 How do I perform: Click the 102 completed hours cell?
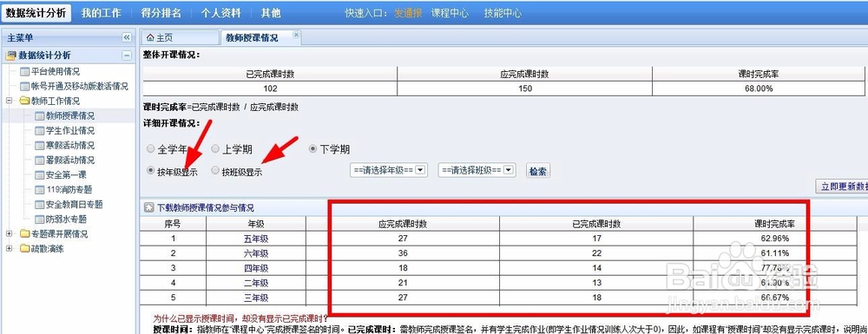[x=270, y=88]
